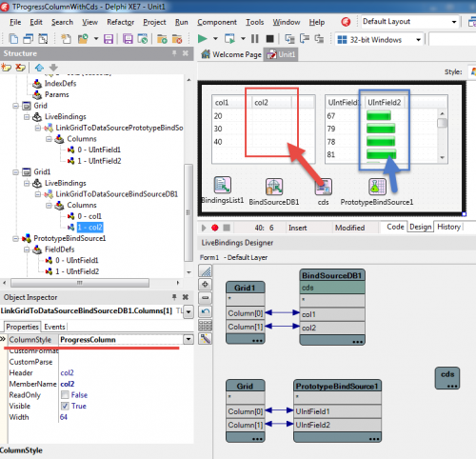Screen dimensions: 476x459
Task: Click the Width property value field
Action: pos(126,417)
